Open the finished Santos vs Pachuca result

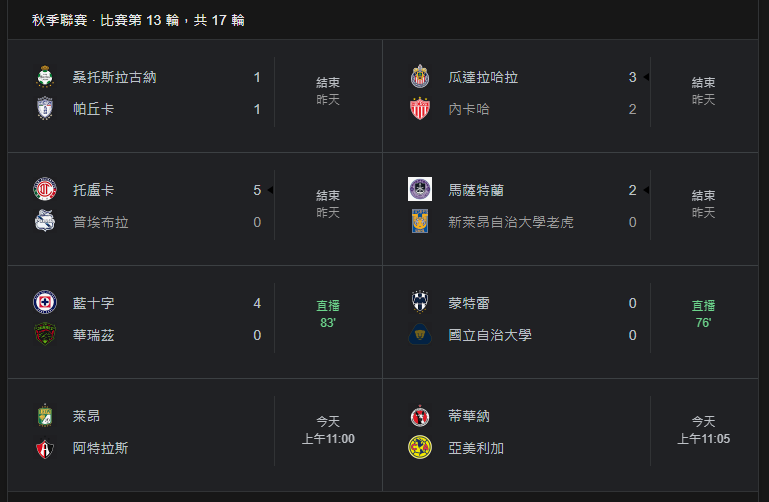195,96
